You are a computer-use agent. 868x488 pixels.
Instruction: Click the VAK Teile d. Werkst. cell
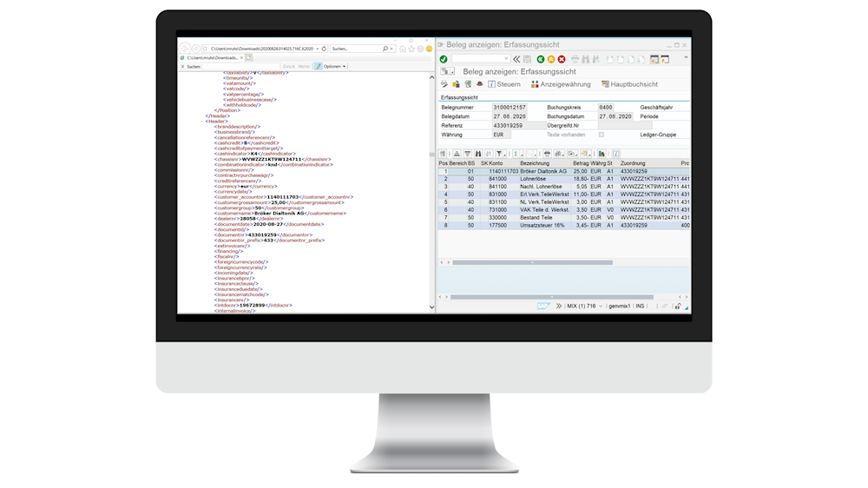(544, 210)
